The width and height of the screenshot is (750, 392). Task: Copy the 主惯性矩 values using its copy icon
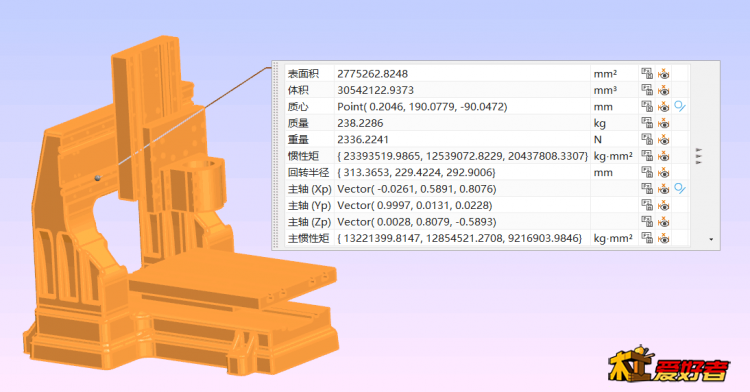click(647, 238)
